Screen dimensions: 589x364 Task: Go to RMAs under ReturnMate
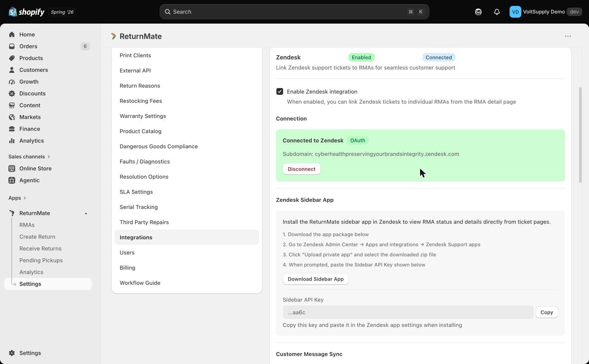[x=27, y=225]
